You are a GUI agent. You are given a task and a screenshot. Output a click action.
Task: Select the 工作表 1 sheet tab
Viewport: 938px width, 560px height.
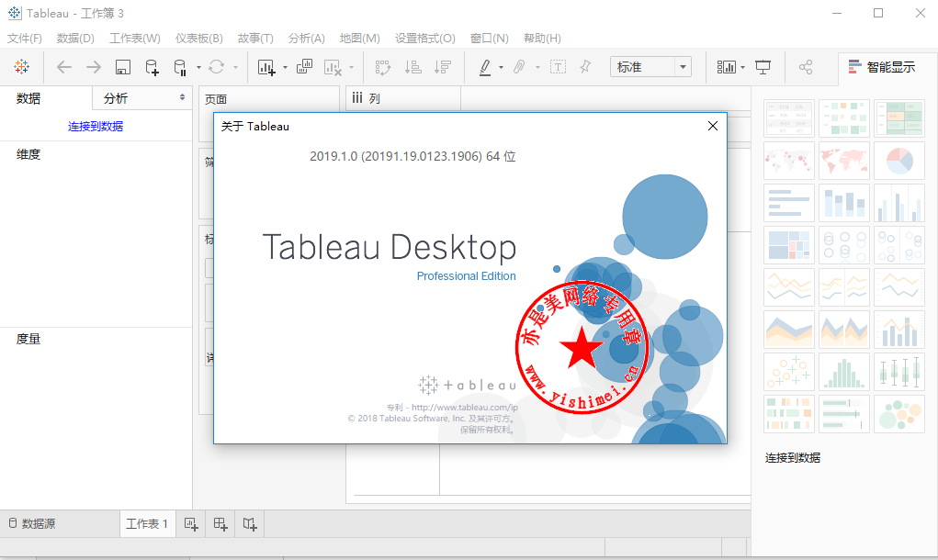147,524
